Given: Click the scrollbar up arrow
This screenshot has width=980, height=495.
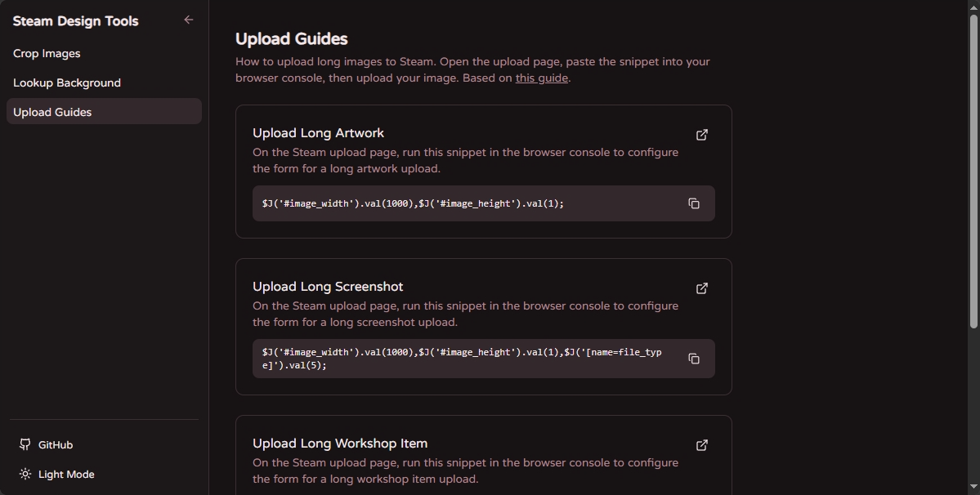Looking at the screenshot, I should 973,7.
